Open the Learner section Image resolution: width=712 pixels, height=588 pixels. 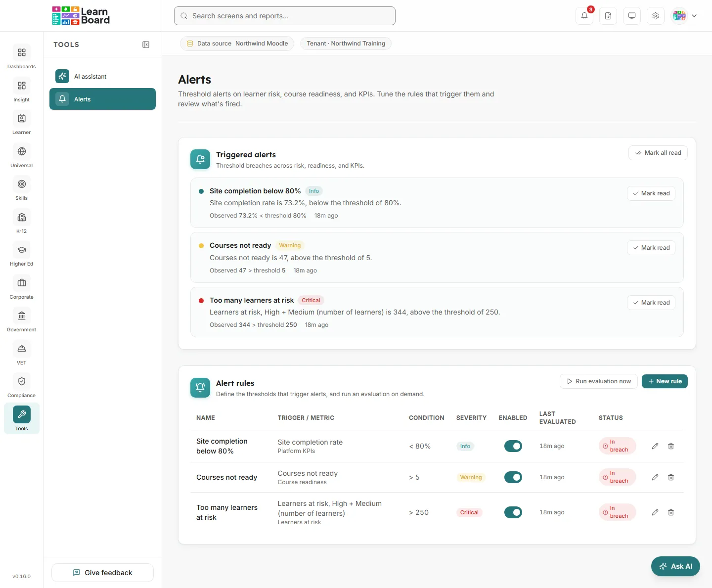[x=22, y=123]
